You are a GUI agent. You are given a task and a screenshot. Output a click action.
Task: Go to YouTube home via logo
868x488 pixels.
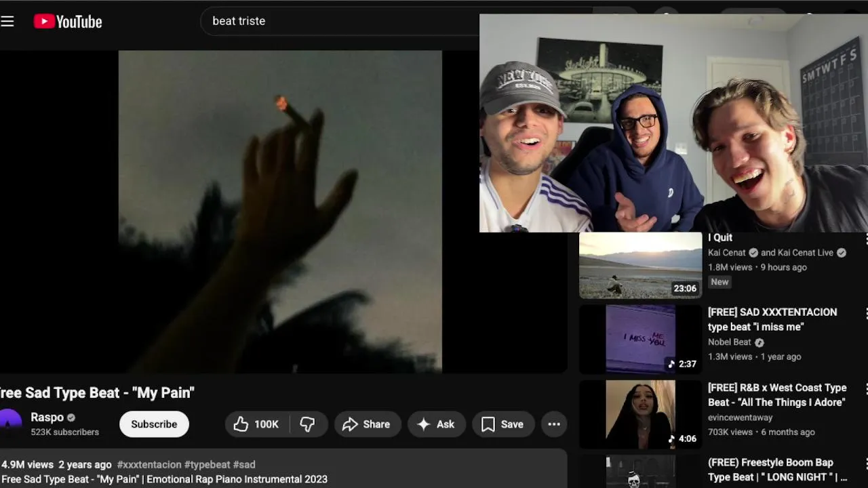pyautogui.click(x=68, y=22)
